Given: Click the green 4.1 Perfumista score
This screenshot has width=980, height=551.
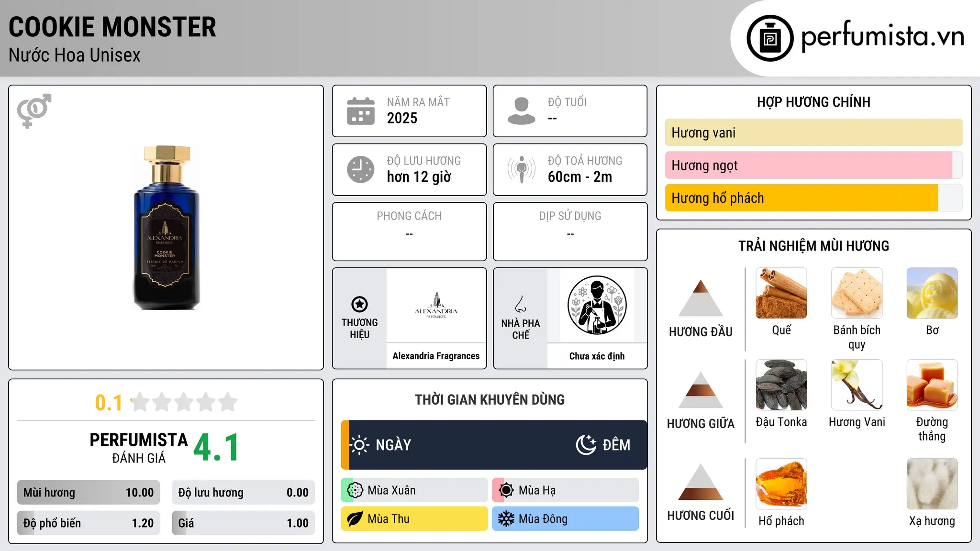Looking at the screenshot, I should coord(216,448).
